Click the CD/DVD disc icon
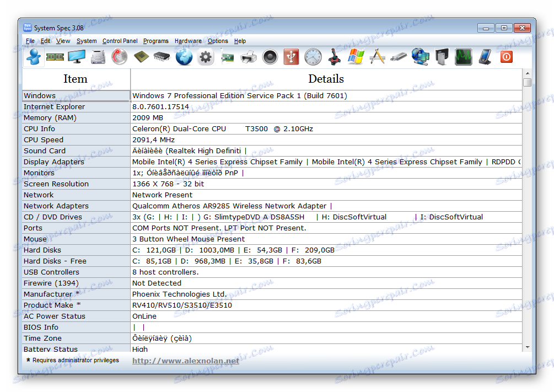This screenshot has height=392, width=554. [x=120, y=57]
